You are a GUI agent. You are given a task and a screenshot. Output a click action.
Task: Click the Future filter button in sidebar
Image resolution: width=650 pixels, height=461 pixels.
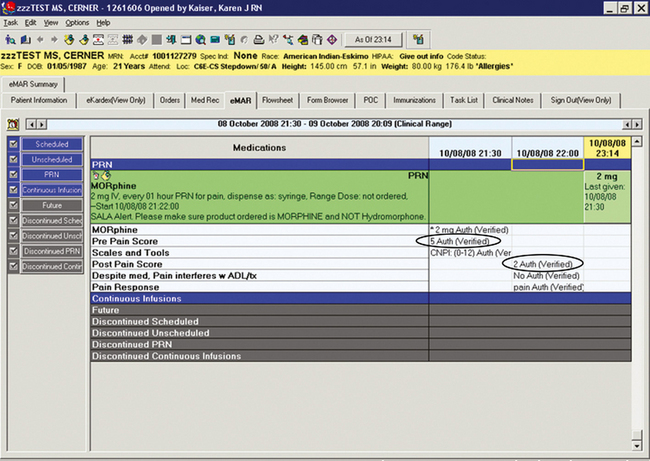tap(52, 205)
